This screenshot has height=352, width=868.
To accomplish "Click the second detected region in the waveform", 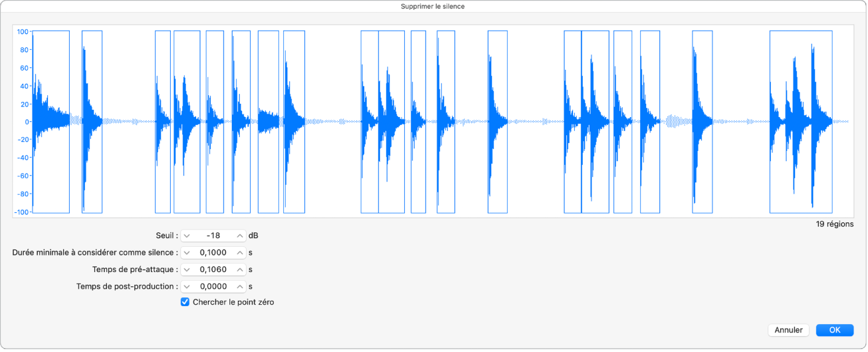I will 92,166.
